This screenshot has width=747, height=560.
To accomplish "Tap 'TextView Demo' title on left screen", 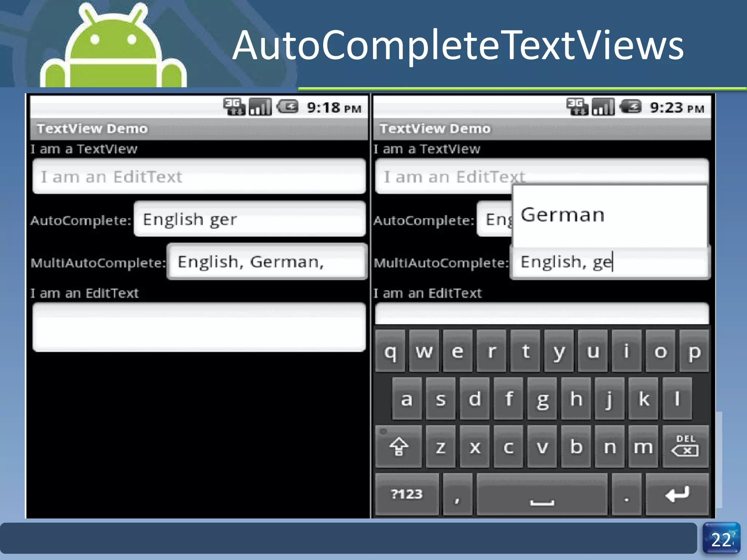I will 92,129.
